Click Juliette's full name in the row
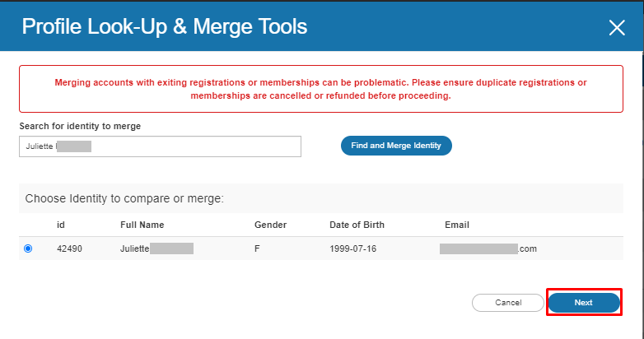The height and width of the screenshot is (339, 644). 156,248
